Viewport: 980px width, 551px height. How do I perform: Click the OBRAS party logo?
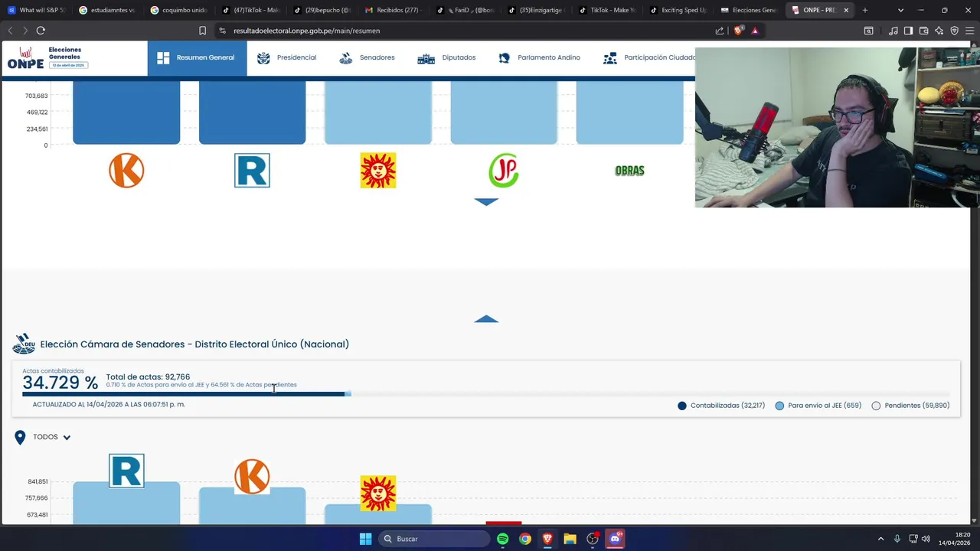coord(629,171)
